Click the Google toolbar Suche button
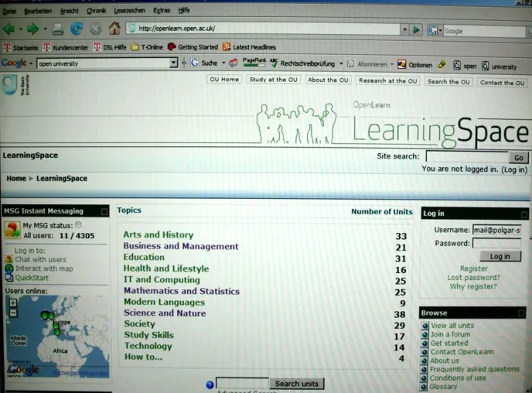This screenshot has width=532, height=393. click(204, 63)
